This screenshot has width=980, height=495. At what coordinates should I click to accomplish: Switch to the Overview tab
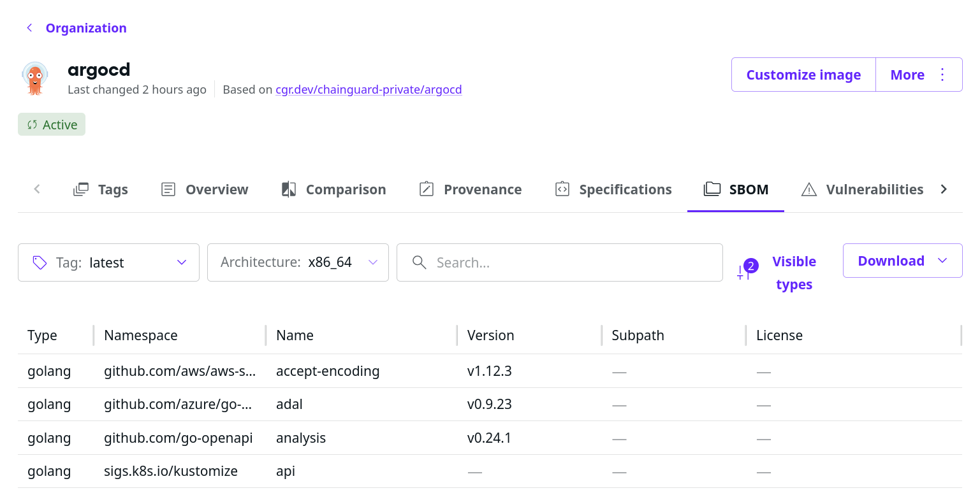tap(216, 189)
